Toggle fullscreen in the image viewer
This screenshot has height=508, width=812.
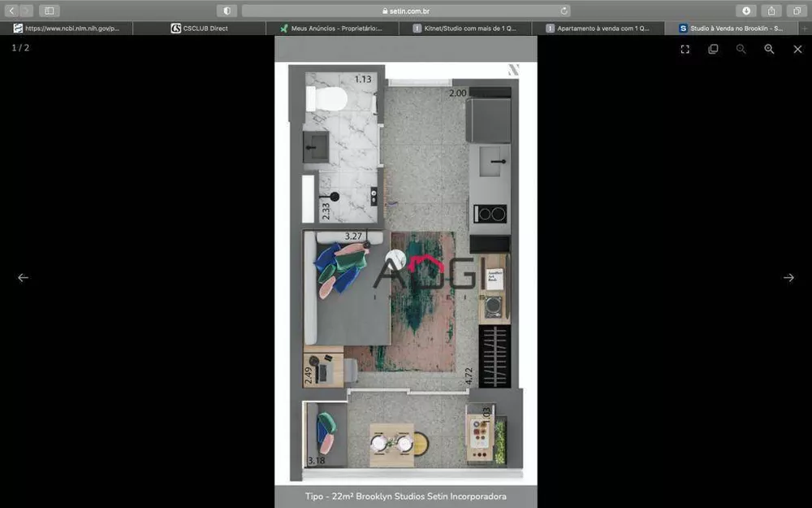point(685,49)
